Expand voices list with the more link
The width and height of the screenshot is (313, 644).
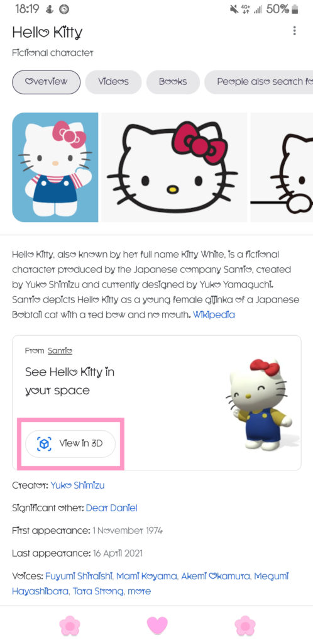point(140,591)
